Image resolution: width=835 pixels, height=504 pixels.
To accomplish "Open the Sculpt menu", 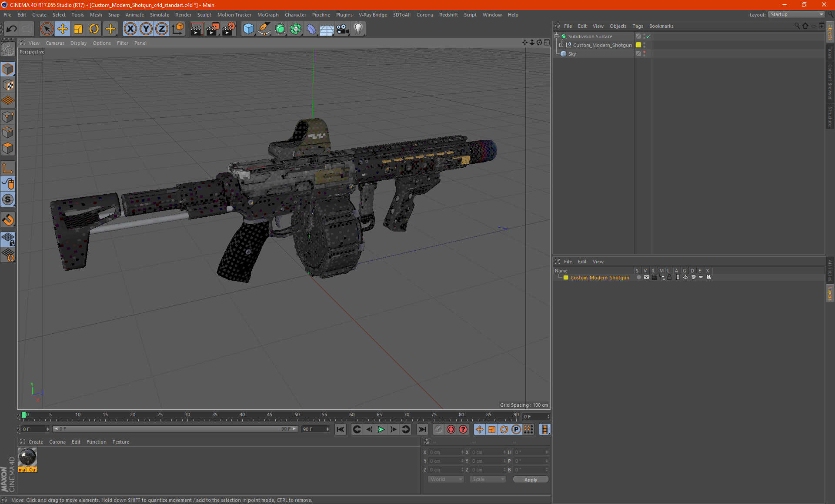I will click(x=204, y=15).
